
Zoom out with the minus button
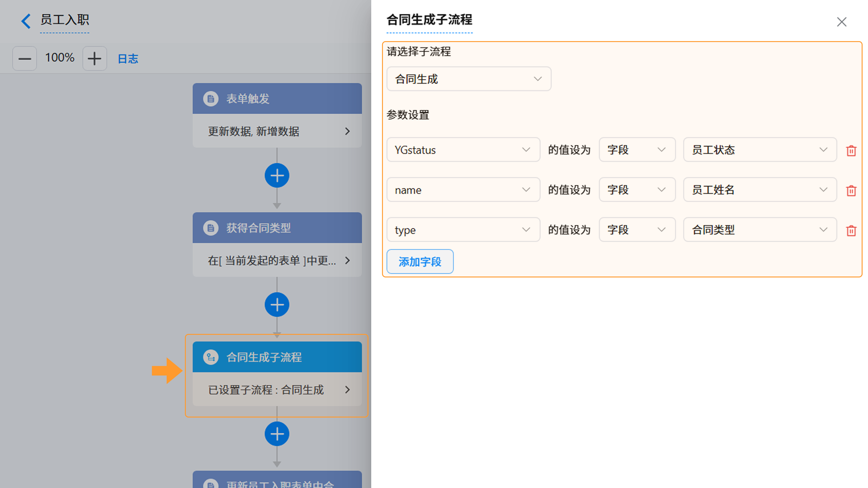click(25, 59)
